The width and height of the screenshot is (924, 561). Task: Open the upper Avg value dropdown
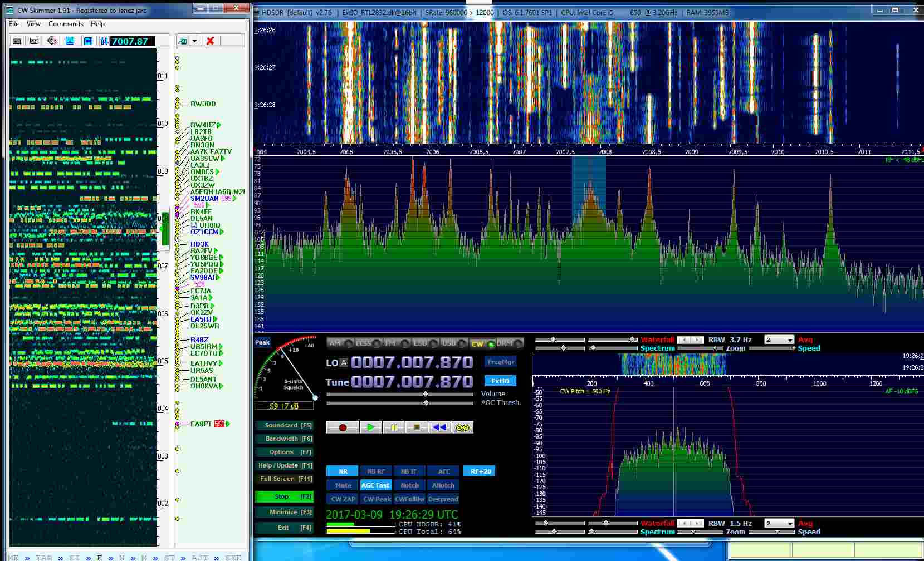(790, 340)
